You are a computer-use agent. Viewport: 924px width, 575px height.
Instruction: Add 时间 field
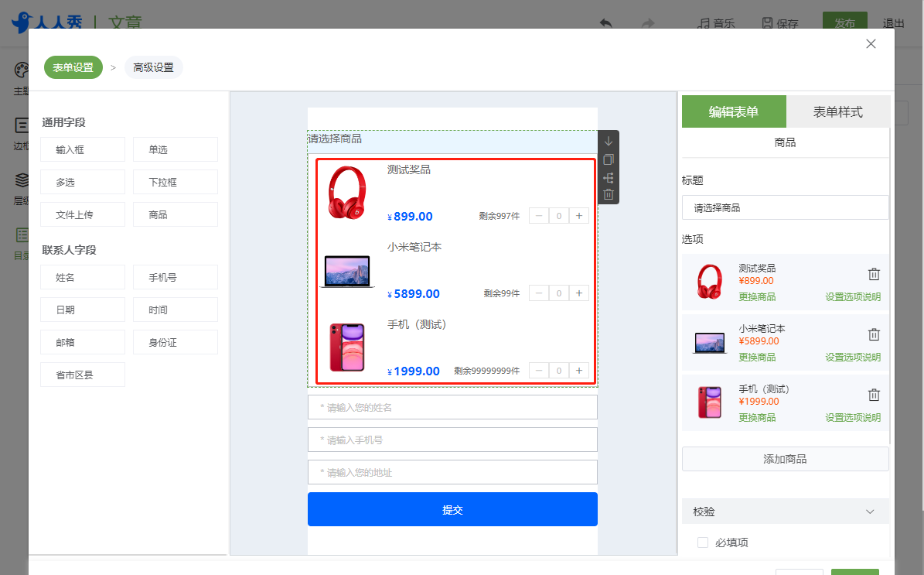pos(175,310)
